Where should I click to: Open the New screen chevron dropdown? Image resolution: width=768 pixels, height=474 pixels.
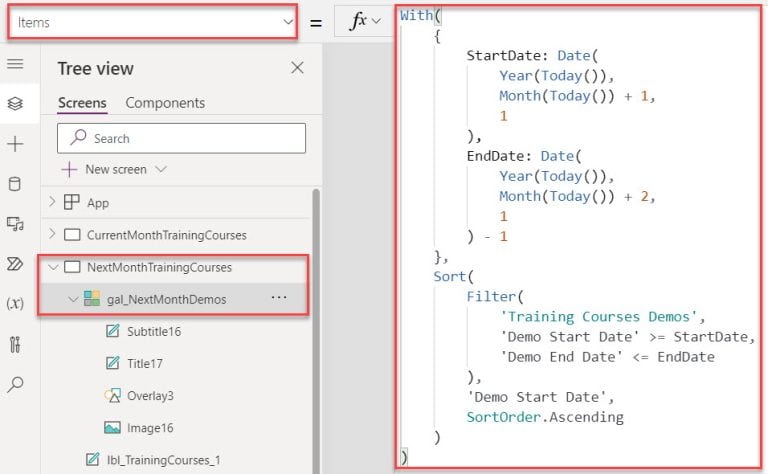click(161, 169)
